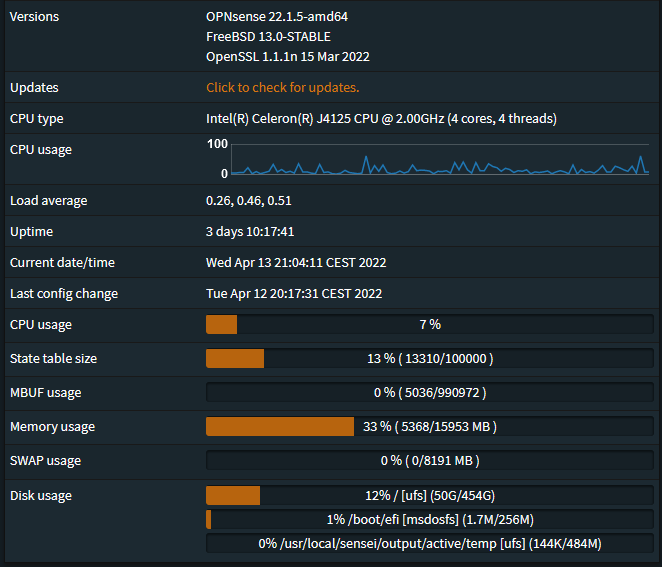Click the /boot/efi disk usage bar
Image resolution: width=662 pixels, height=567 pixels.
(x=429, y=519)
